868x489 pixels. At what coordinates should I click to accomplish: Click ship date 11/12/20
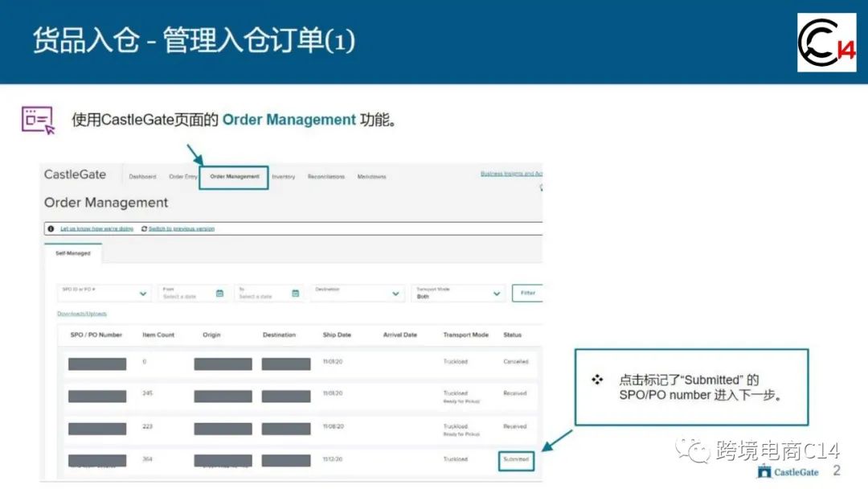click(333, 459)
